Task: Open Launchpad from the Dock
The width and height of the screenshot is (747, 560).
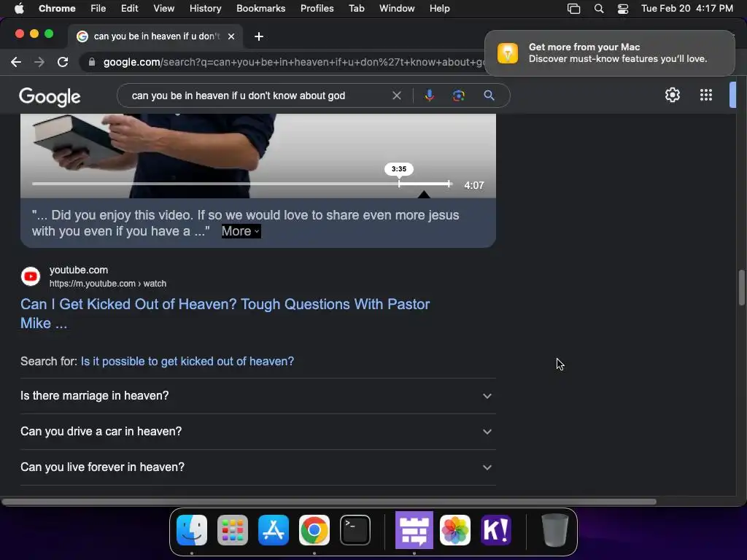Action: tap(233, 530)
